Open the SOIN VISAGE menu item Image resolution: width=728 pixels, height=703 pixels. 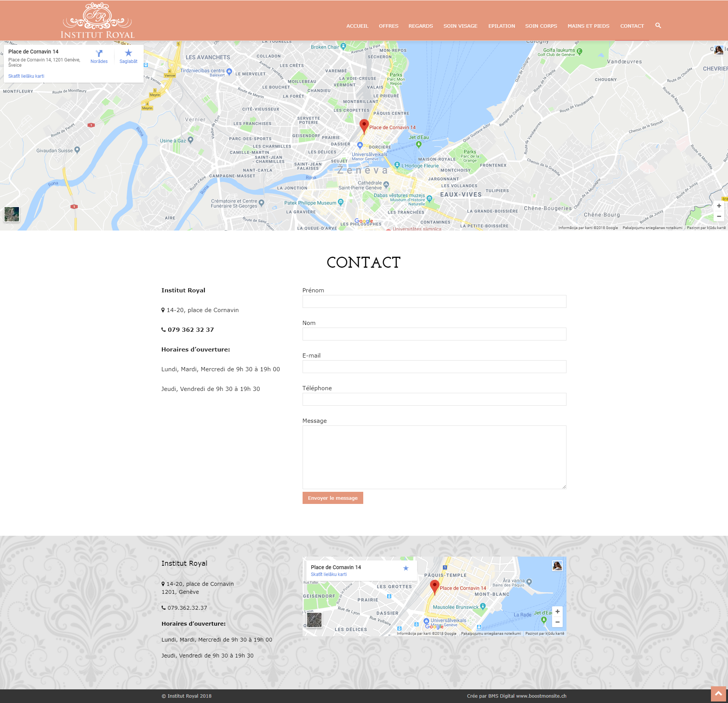coord(460,26)
